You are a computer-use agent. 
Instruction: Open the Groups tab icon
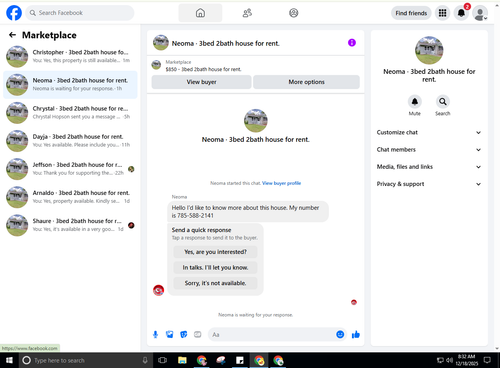tap(293, 13)
